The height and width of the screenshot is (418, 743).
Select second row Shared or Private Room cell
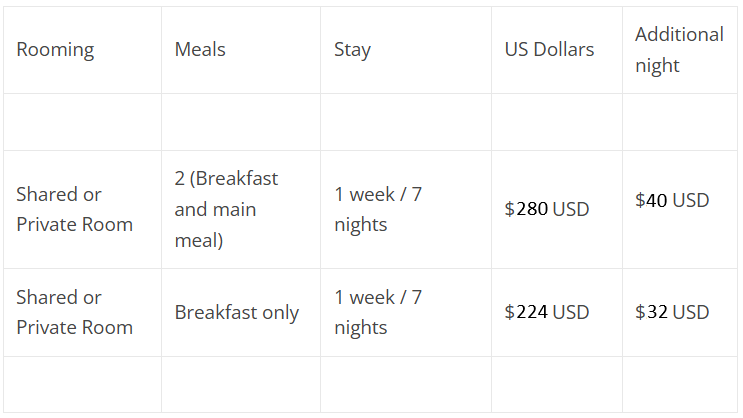[82, 312]
